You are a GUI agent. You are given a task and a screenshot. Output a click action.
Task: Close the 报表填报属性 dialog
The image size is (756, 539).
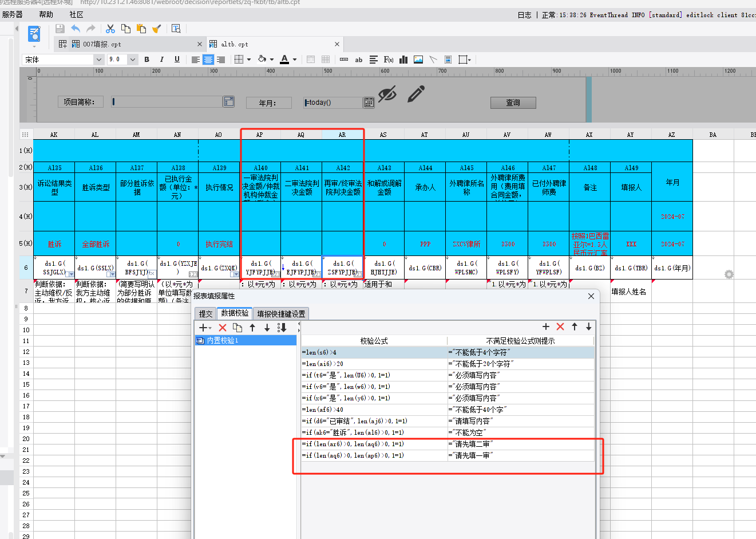[591, 296]
